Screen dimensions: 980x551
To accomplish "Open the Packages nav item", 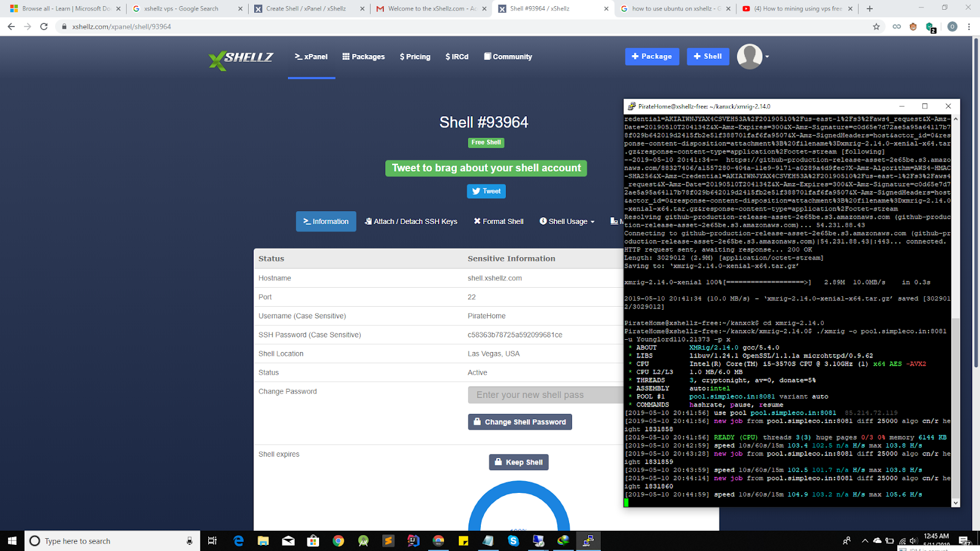I will pyautogui.click(x=364, y=57).
